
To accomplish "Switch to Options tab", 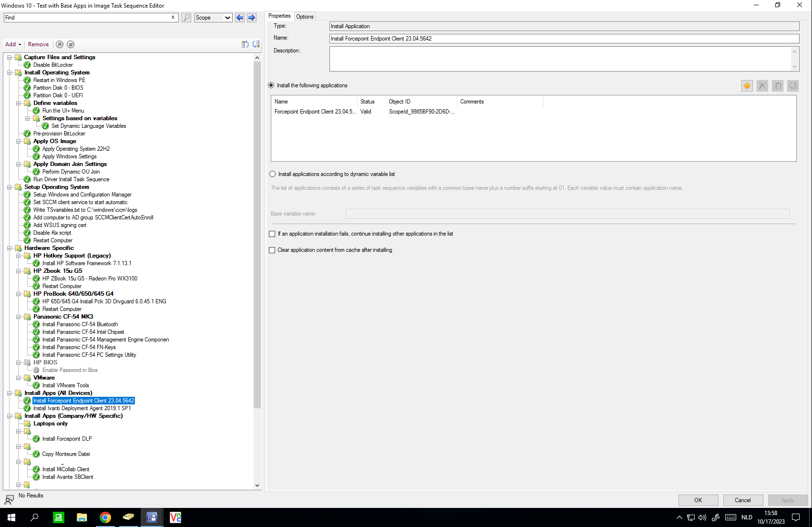I will pos(305,17).
